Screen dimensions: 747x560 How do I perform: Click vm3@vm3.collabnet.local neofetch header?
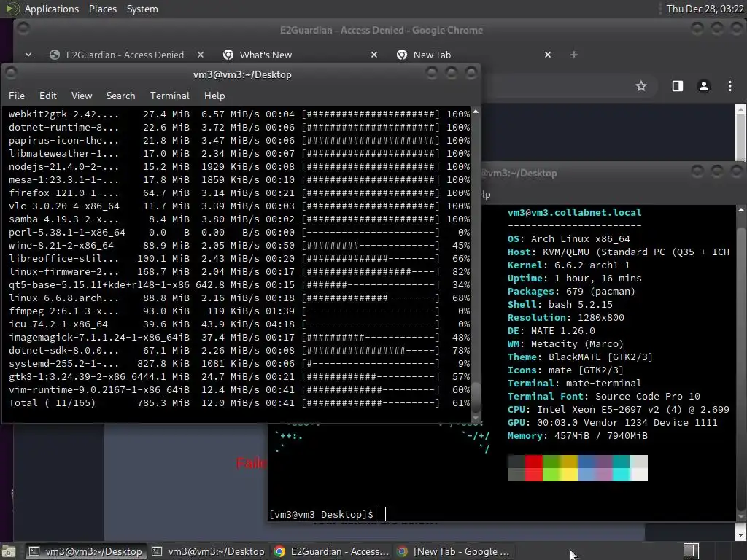click(575, 212)
